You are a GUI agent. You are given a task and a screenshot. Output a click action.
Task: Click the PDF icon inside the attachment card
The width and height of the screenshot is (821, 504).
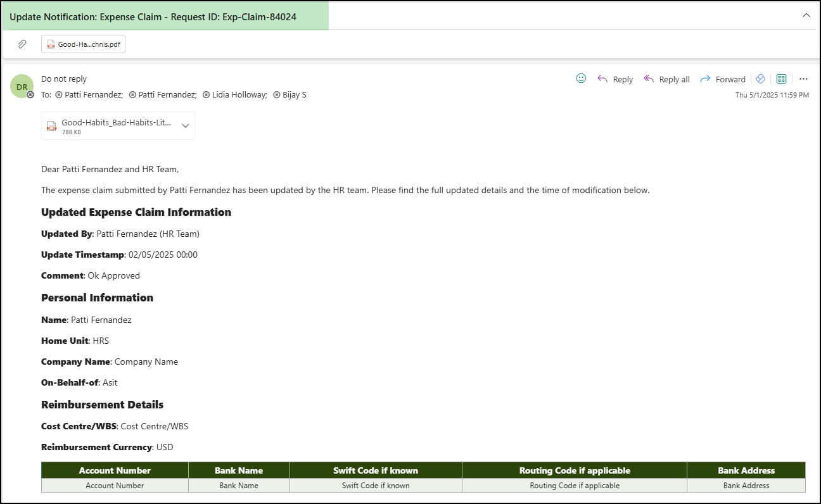[51, 44]
